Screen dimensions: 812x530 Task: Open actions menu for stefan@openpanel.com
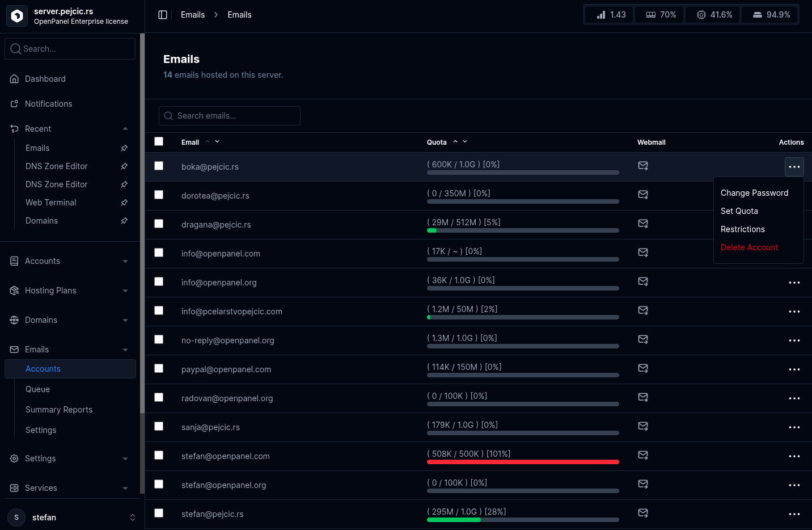[794, 456]
